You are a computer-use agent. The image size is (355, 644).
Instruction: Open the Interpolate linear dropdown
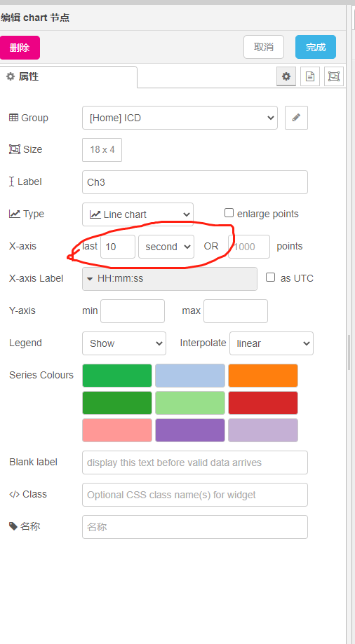click(272, 343)
